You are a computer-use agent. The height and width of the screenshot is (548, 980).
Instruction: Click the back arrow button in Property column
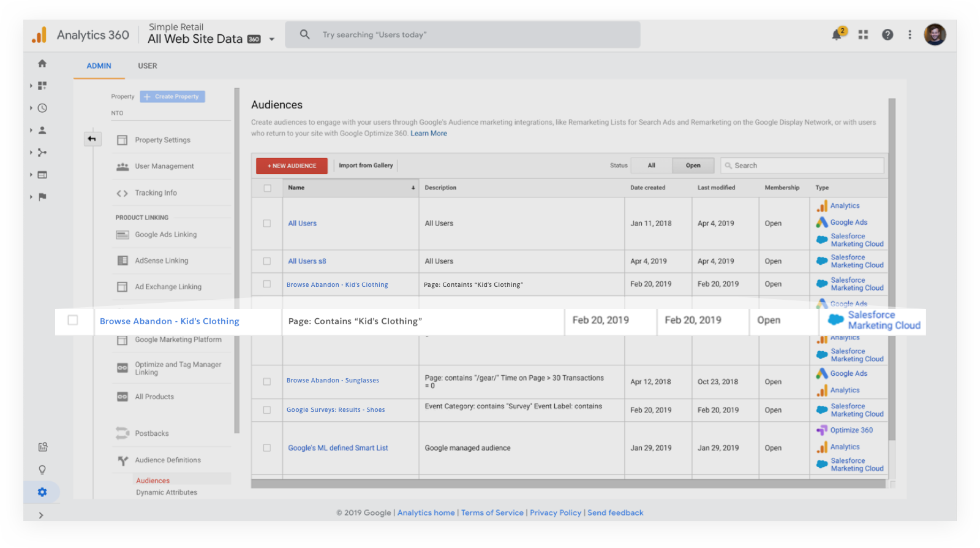[x=92, y=139]
